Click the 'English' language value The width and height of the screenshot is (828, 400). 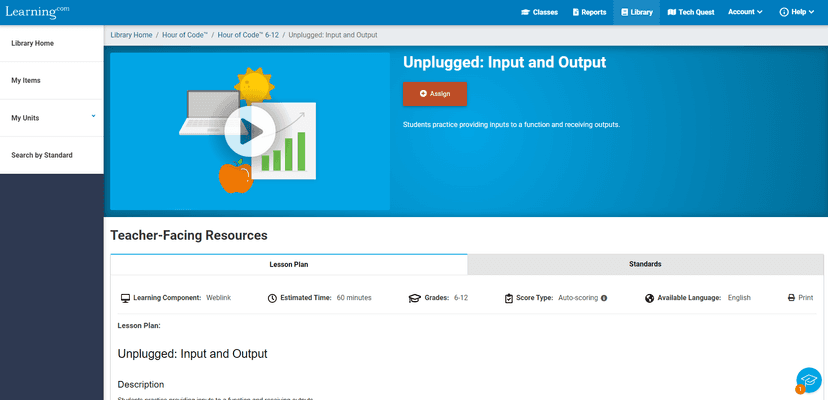coord(739,298)
